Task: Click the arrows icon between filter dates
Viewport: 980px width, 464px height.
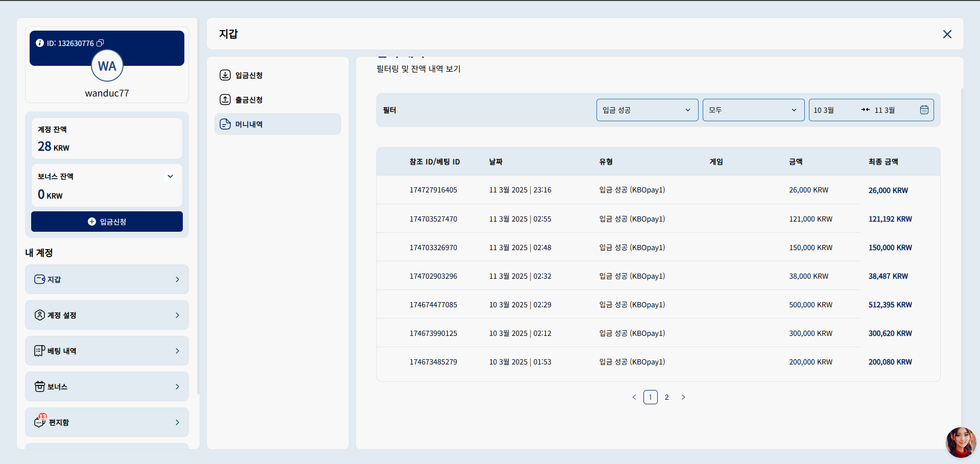Action: tap(866, 110)
